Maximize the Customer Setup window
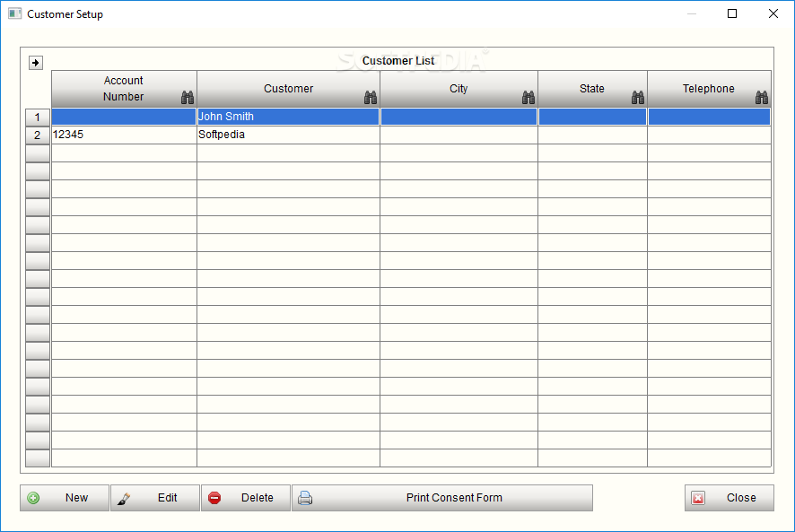Screen dimensions: 795x532 (x=732, y=13)
